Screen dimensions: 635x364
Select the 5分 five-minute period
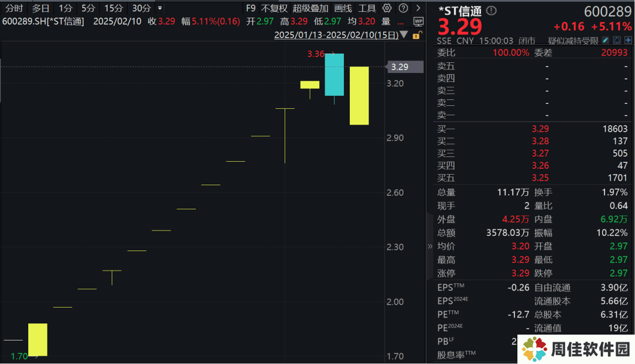(88, 8)
